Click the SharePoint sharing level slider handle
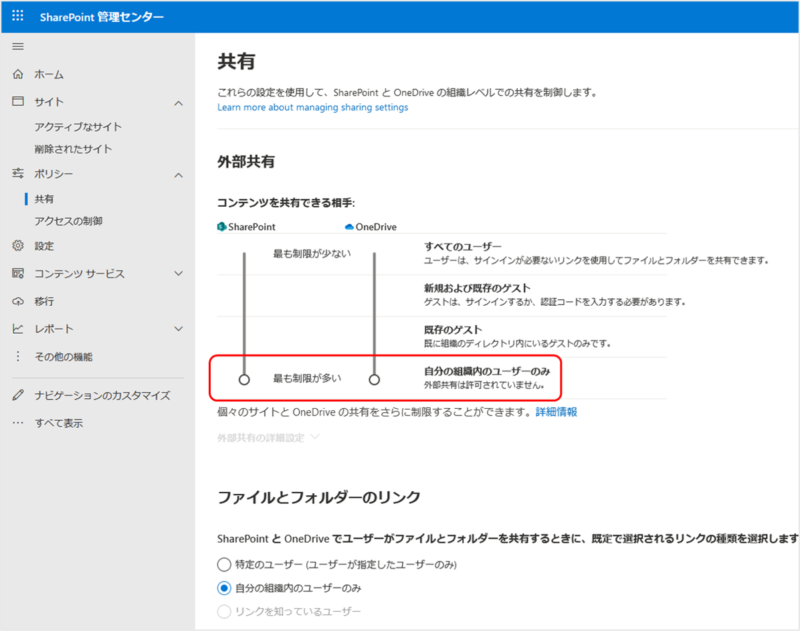Screen dimensions: 800x631 pos(244,380)
